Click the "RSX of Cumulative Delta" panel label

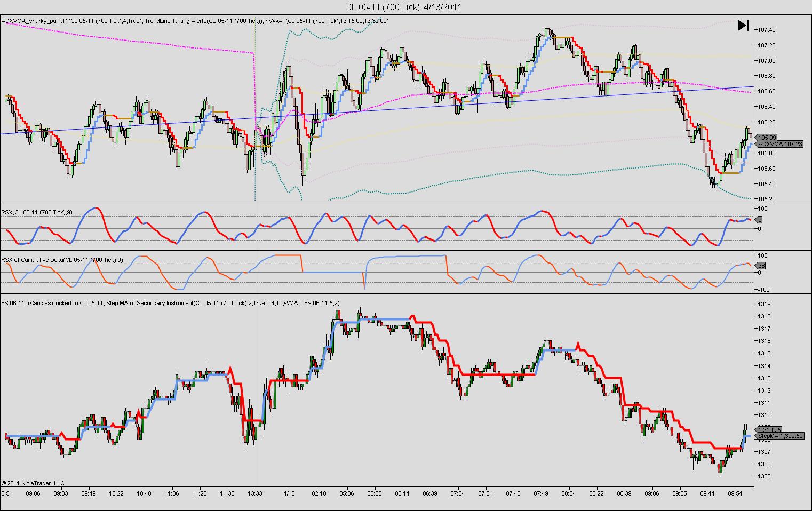pyautogui.click(x=62, y=260)
